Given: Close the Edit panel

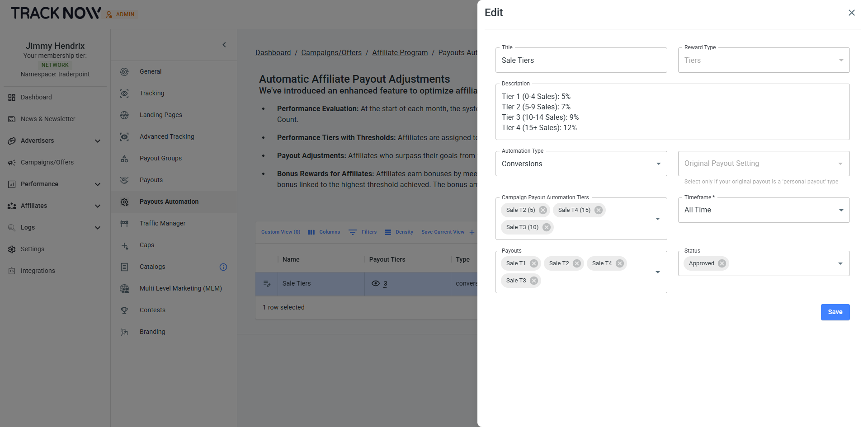Looking at the screenshot, I should (x=851, y=13).
